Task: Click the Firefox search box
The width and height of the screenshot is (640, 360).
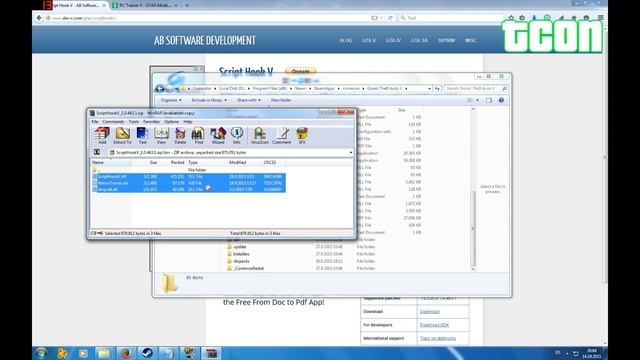Action: pyautogui.click(x=451, y=18)
